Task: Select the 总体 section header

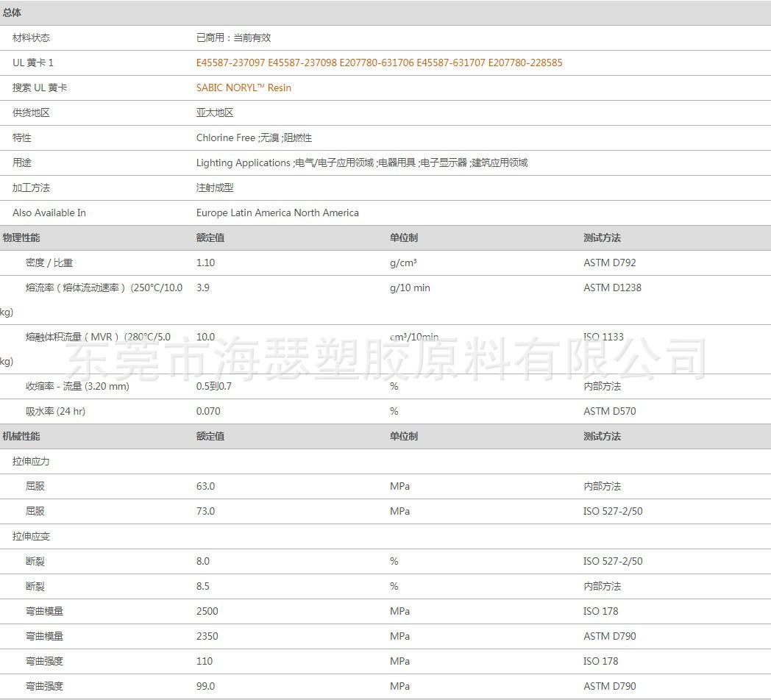Action: tap(13, 13)
